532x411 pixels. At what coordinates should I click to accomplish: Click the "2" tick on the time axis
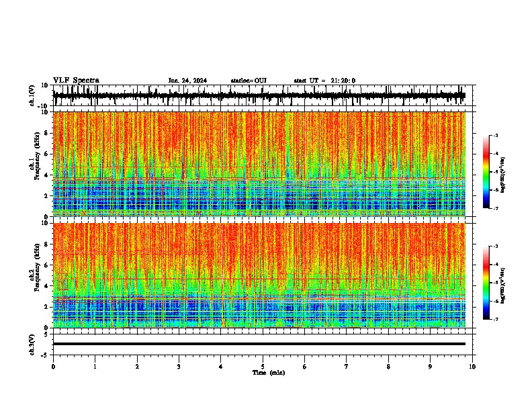click(x=137, y=367)
